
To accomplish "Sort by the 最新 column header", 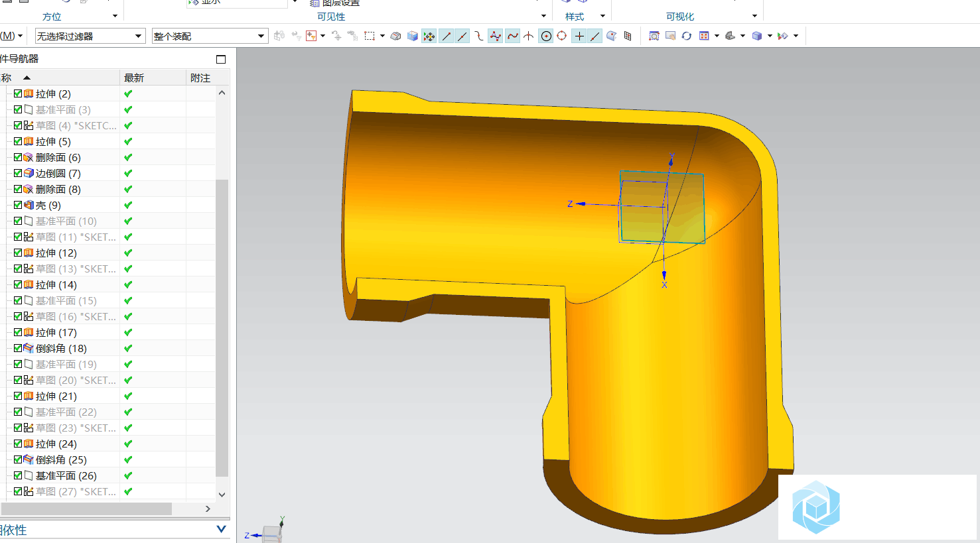I will point(153,78).
